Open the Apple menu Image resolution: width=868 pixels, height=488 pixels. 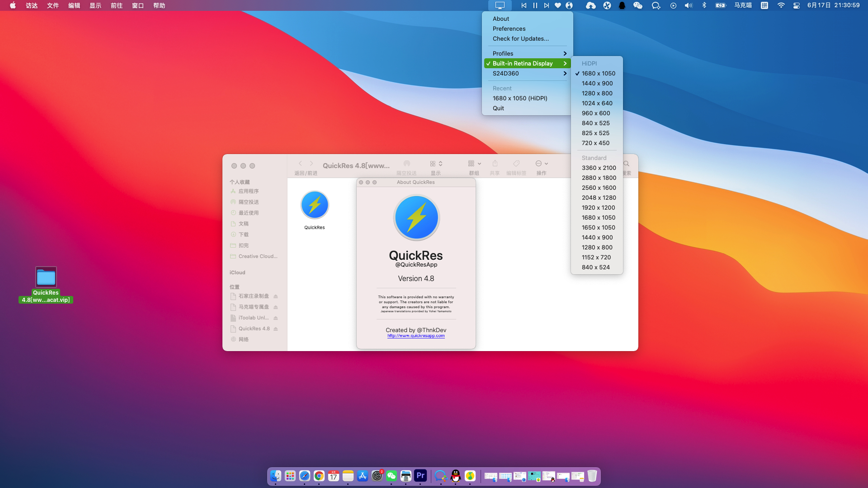13,5
